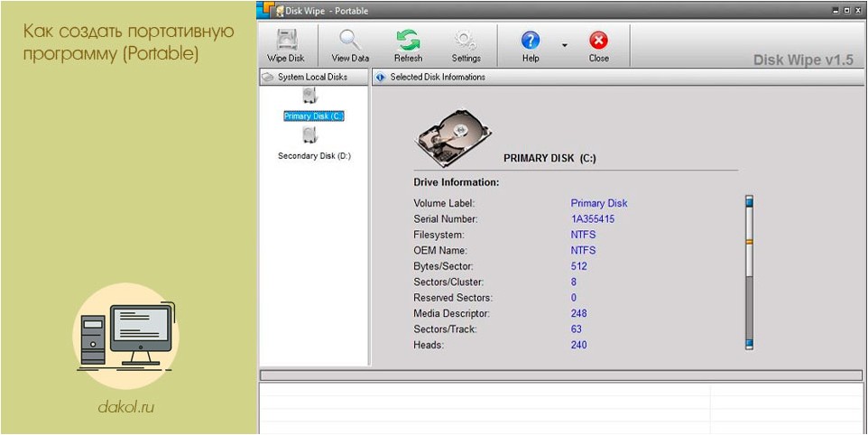868x435 pixels.
Task: Click the Sectors/Track value 63
Action: [577, 329]
